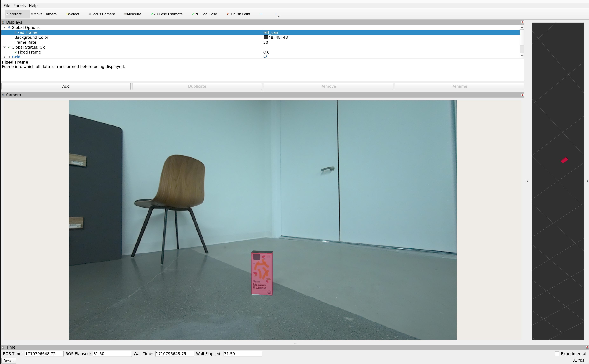This screenshot has height=364, width=589.
Task: Click the Focus Camera tool
Action: pyautogui.click(x=102, y=14)
